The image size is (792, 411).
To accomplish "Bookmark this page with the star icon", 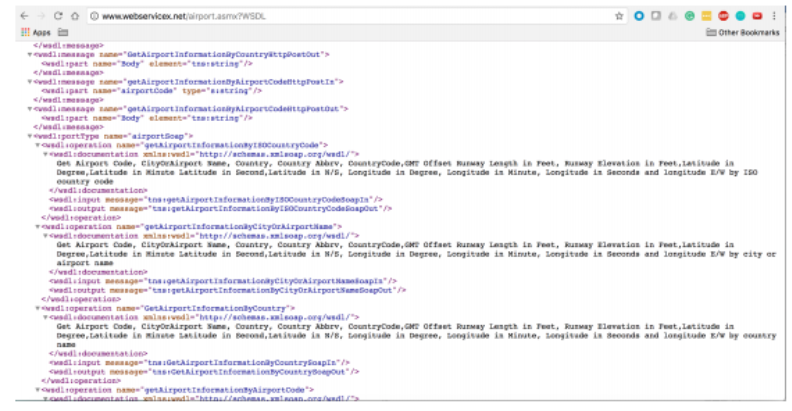I will click(x=619, y=16).
